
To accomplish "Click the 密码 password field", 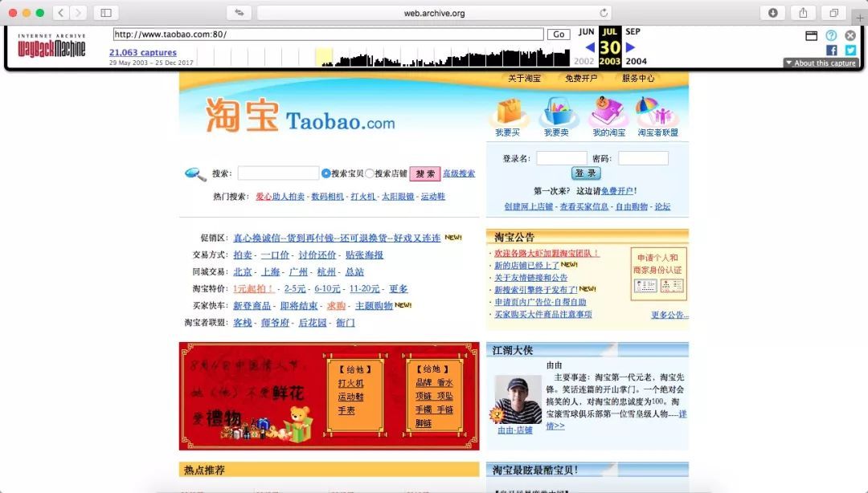I will tap(643, 158).
